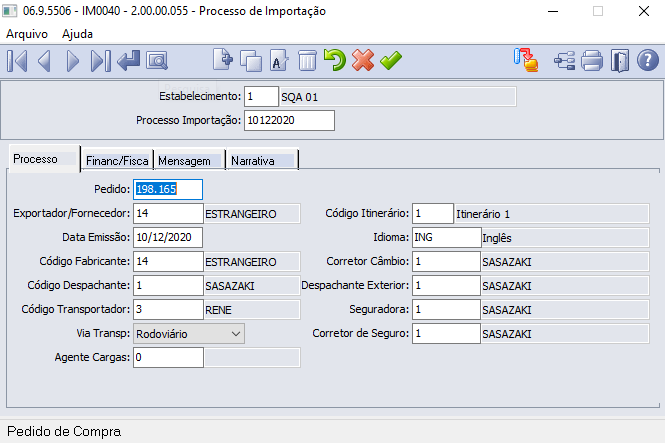Open the Arquivo menu
Viewport: 665px width, 443px height.
pyautogui.click(x=27, y=34)
